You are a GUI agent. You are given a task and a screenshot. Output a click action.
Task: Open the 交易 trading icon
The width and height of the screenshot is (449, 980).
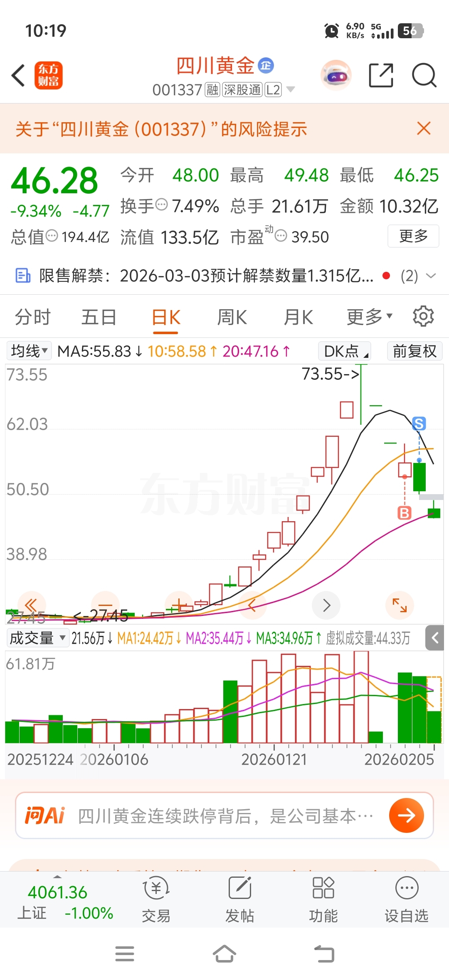tap(156, 900)
